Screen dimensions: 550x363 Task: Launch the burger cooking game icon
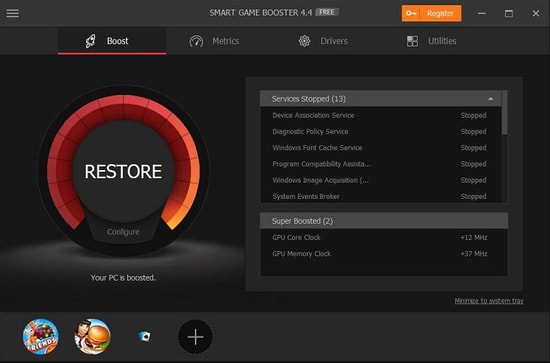coord(93,336)
